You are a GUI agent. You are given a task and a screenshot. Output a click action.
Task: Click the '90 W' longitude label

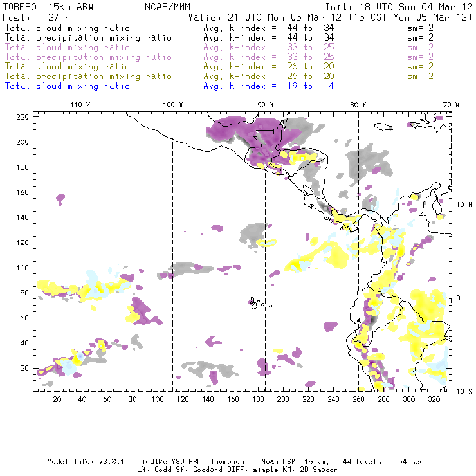tap(266, 105)
